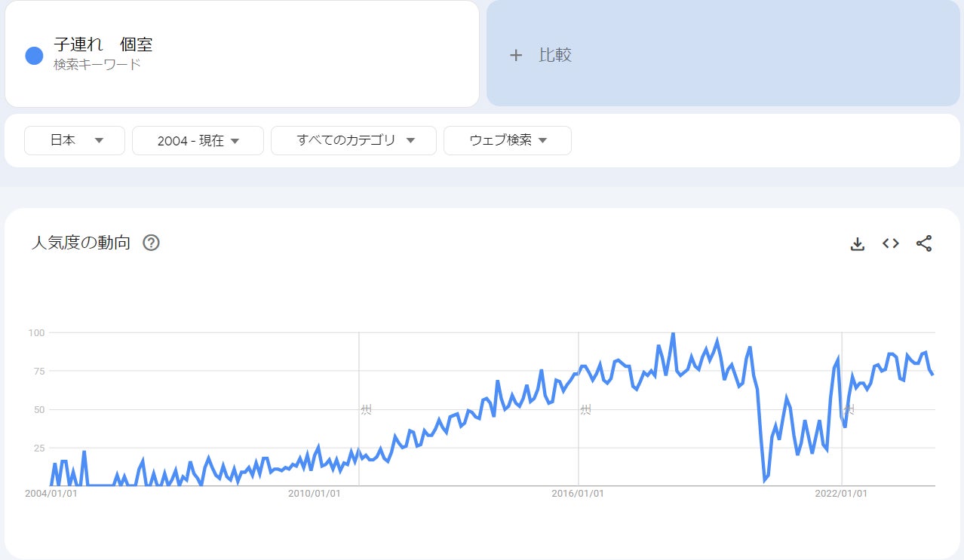
Task: Open the 2004 - 現在 time range dropdown
Action: pos(198,141)
